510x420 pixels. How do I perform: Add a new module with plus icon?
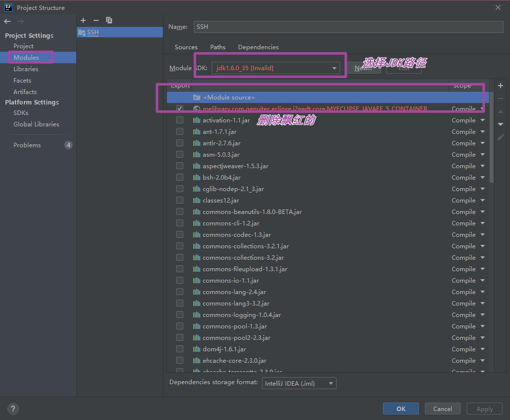point(83,20)
